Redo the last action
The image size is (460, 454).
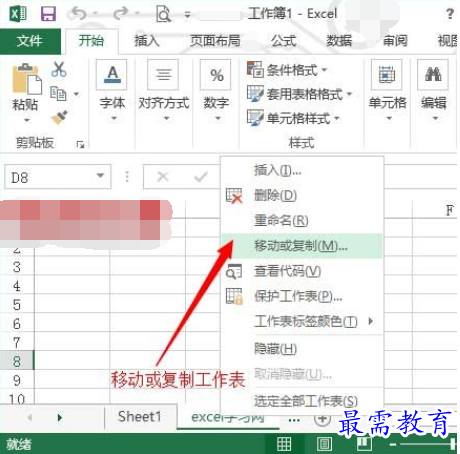coord(120,14)
